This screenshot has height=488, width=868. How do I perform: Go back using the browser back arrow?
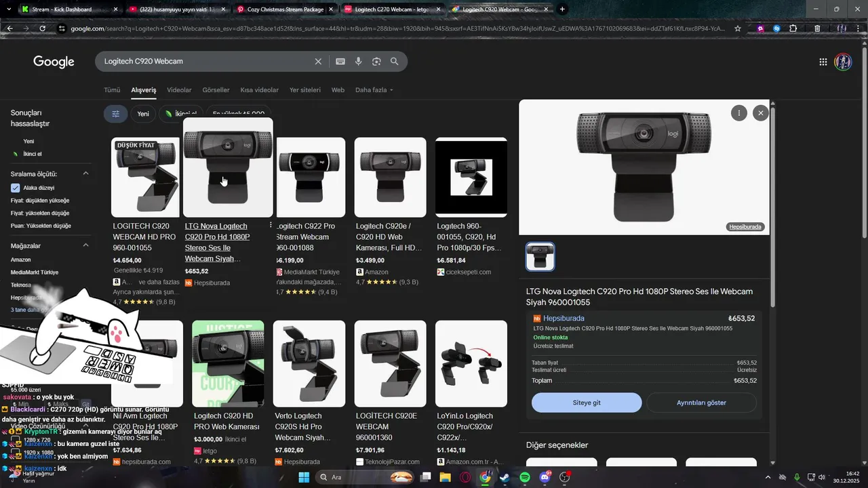(x=10, y=28)
